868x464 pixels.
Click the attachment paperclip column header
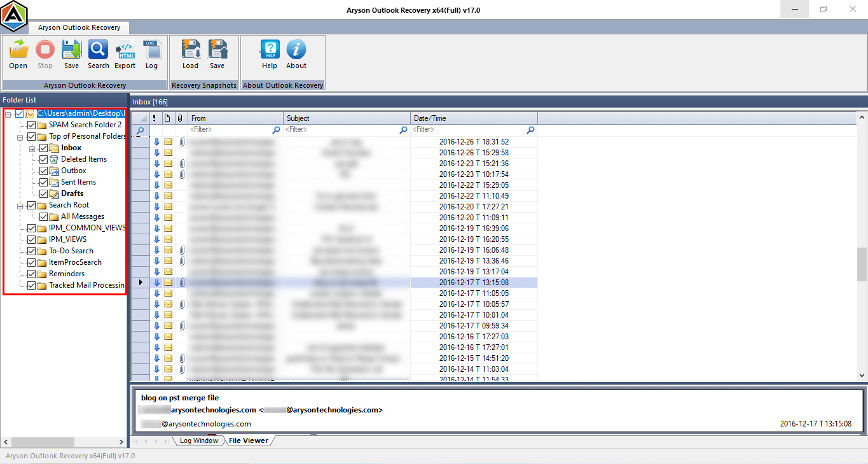tap(181, 118)
